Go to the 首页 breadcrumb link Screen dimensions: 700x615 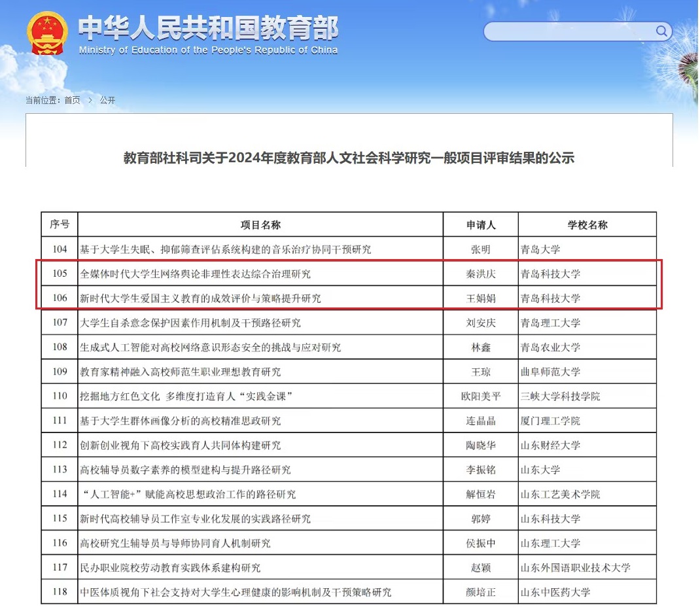pos(72,100)
